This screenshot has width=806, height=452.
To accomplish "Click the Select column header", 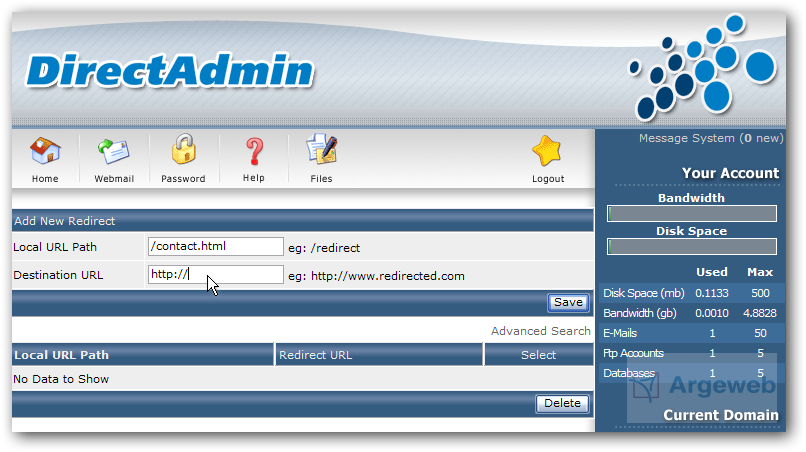I will (x=538, y=355).
